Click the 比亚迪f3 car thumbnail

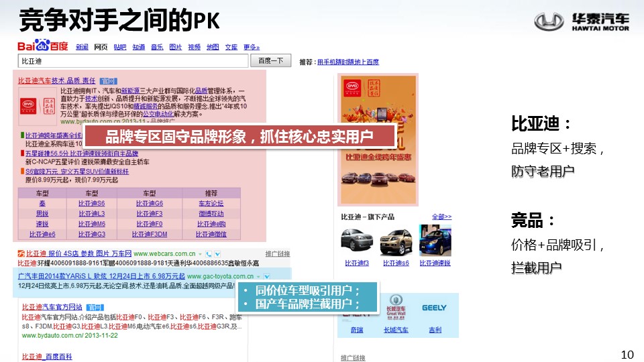coord(356,240)
